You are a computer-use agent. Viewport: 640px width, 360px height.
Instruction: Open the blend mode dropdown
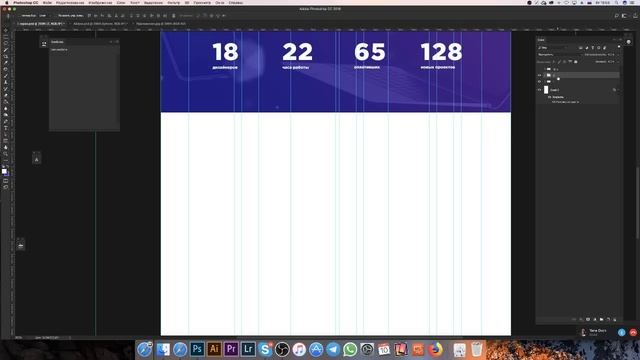click(558, 55)
